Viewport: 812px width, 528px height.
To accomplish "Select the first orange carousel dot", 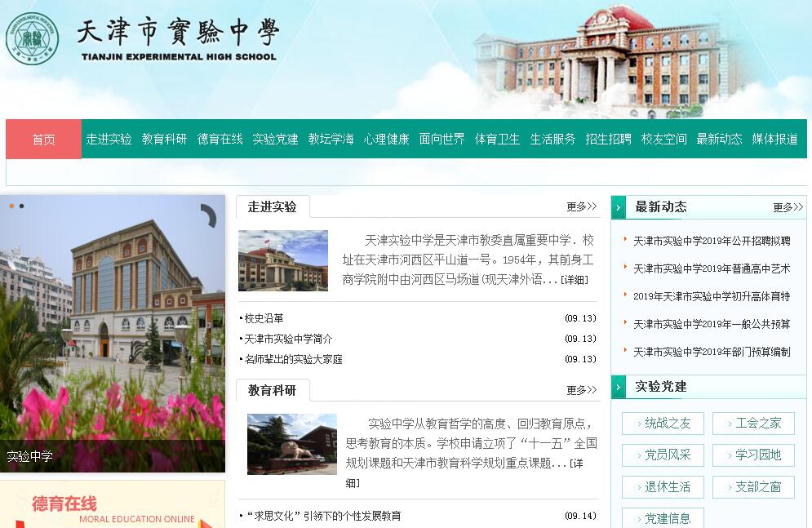I will [x=11, y=206].
